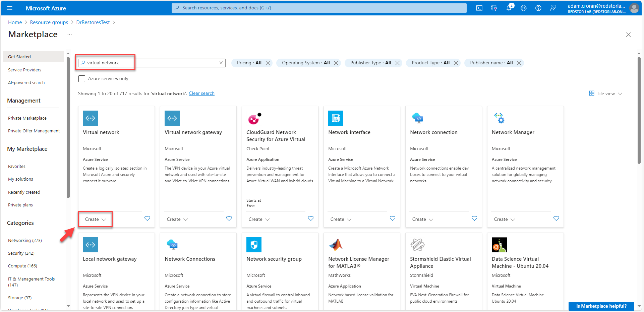This screenshot has width=644, height=312.
Task: Open the Pricing : All filter
Action: pyautogui.click(x=249, y=63)
